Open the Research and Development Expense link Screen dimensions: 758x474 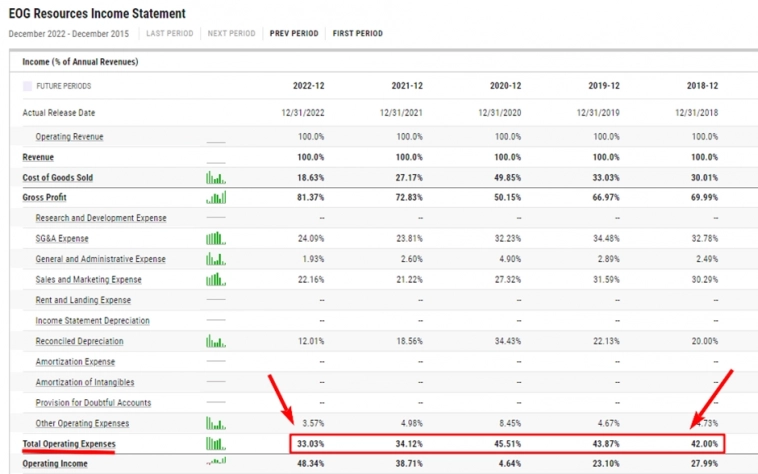[100, 218]
